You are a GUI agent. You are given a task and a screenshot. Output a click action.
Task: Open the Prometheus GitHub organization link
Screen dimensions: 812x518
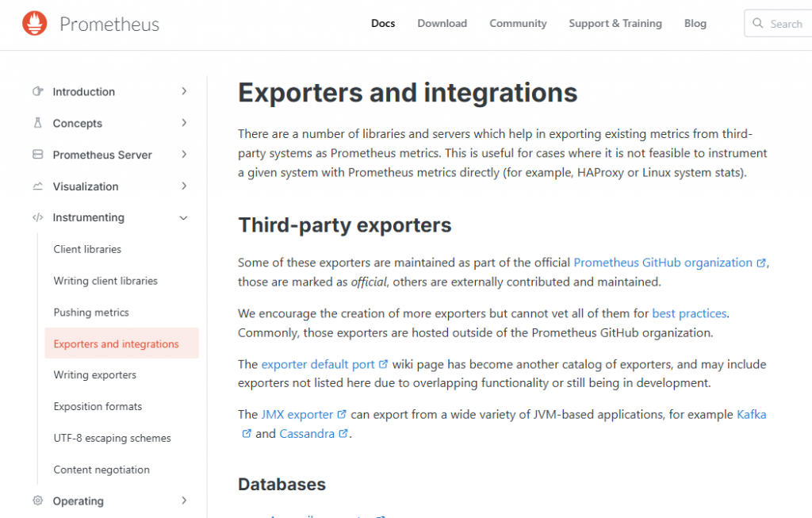pos(663,263)
